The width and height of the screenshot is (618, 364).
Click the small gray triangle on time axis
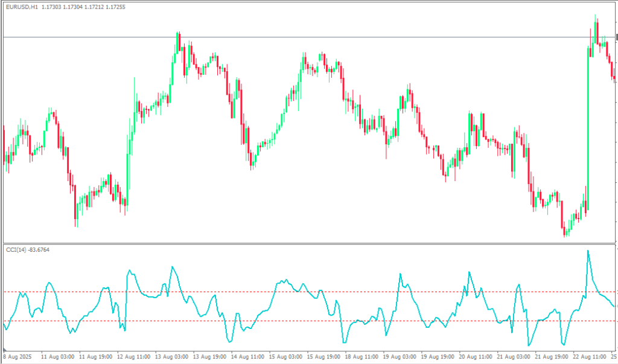(x=5, y=350)
